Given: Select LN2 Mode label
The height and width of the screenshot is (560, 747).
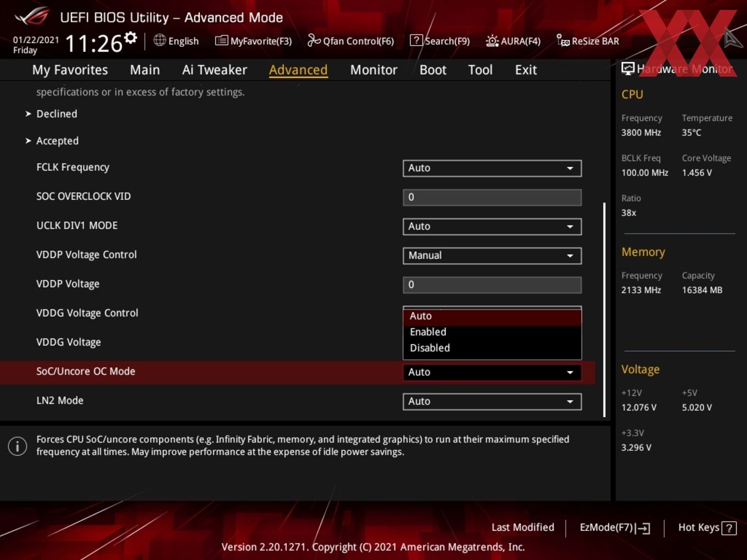Looking at the screenshot, I should click(60, 400).
